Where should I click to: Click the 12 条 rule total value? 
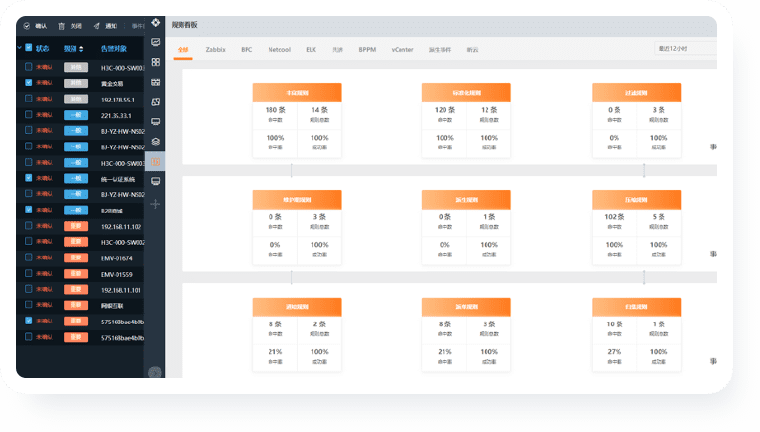489,110
